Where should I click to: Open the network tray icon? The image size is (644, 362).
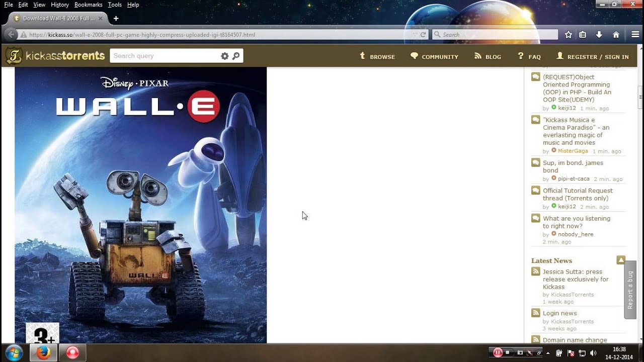[x=582, y=353]
